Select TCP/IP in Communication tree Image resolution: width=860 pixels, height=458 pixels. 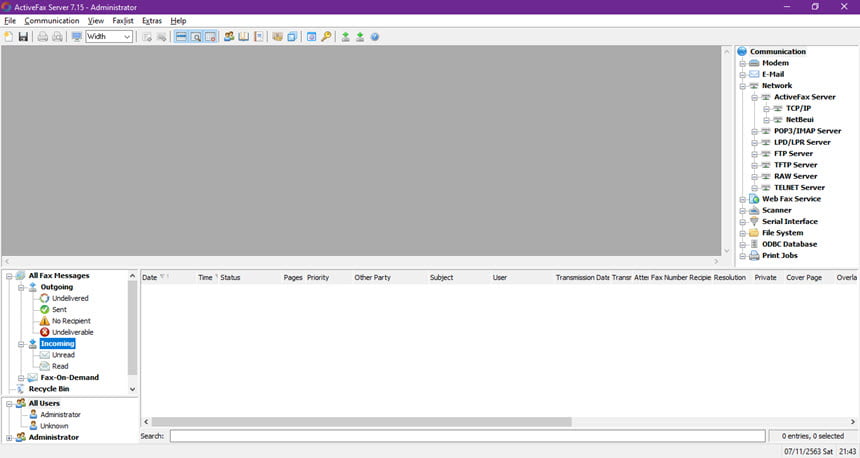point(798,108)
